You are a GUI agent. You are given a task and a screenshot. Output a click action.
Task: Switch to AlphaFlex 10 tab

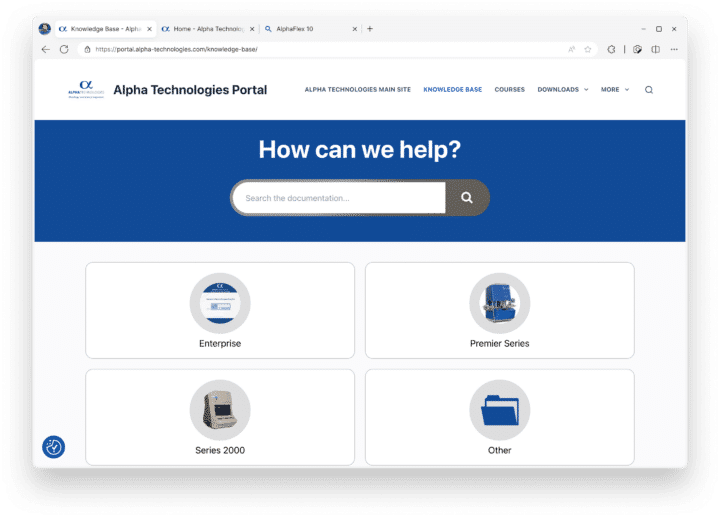pos(311,29)
